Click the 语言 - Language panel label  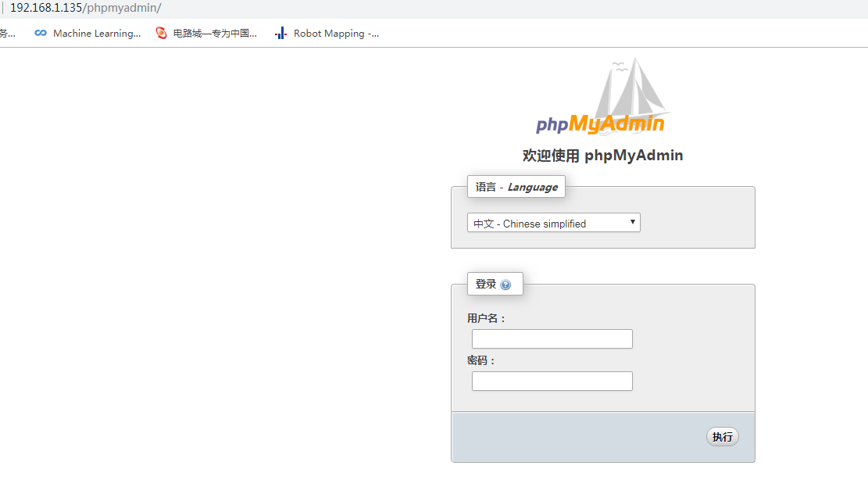[x=516, y=186]
